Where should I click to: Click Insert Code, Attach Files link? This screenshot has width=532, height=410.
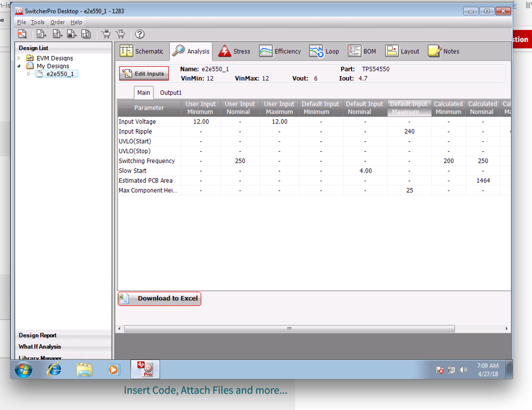pos(206,390)
